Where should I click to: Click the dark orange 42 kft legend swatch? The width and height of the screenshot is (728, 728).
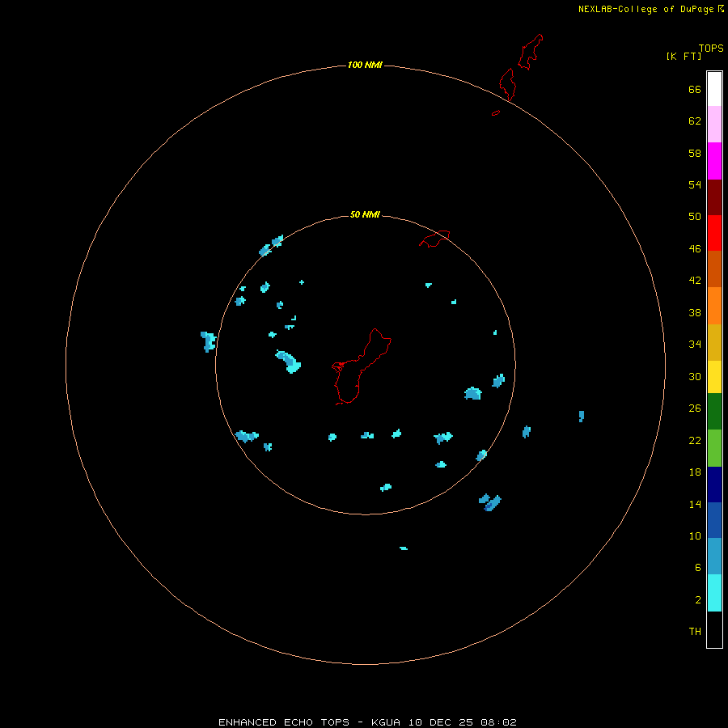click(x=714, y=269)
